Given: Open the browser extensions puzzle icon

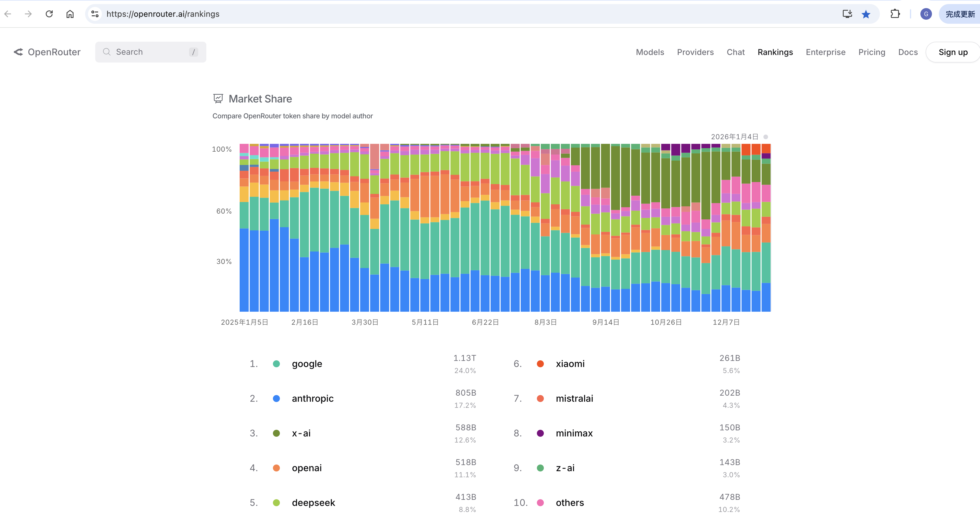Looking at the screenshot, I should [x=895, y=14].
